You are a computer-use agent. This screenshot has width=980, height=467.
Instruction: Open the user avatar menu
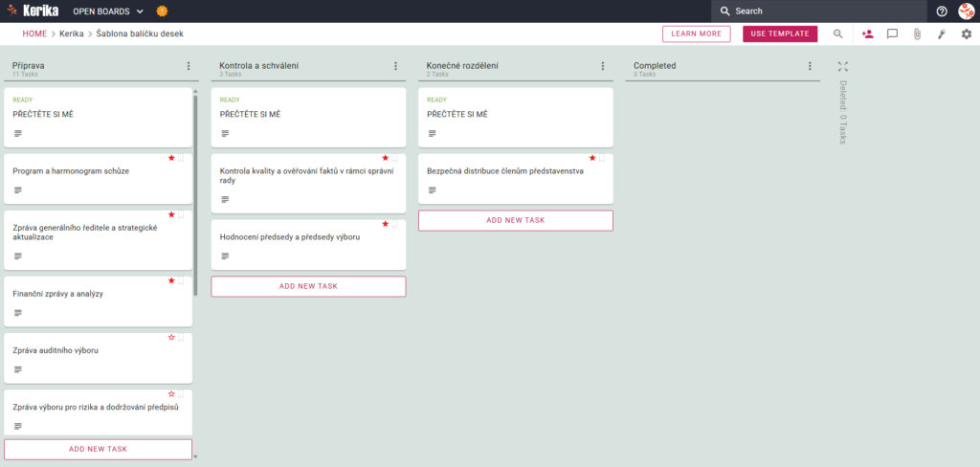[x=967, y=11]
